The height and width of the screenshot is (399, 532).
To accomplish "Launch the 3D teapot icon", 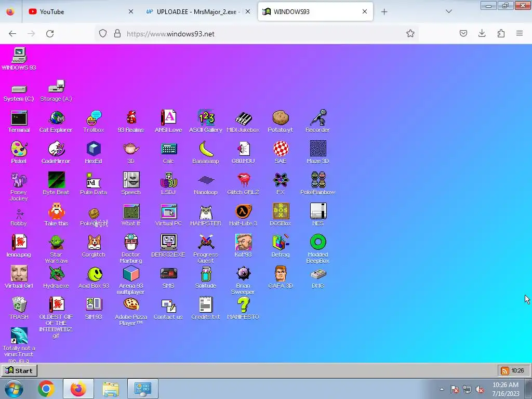I will (x=131, y=152).
